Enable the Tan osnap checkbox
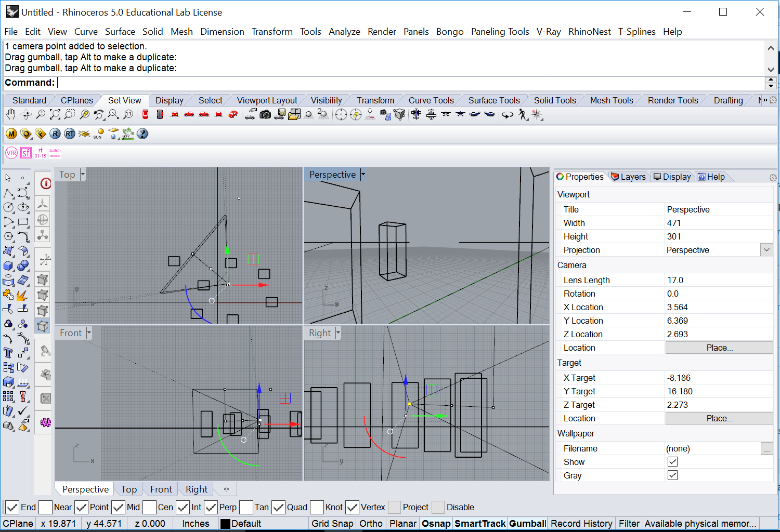 click(x=246, y=507)
